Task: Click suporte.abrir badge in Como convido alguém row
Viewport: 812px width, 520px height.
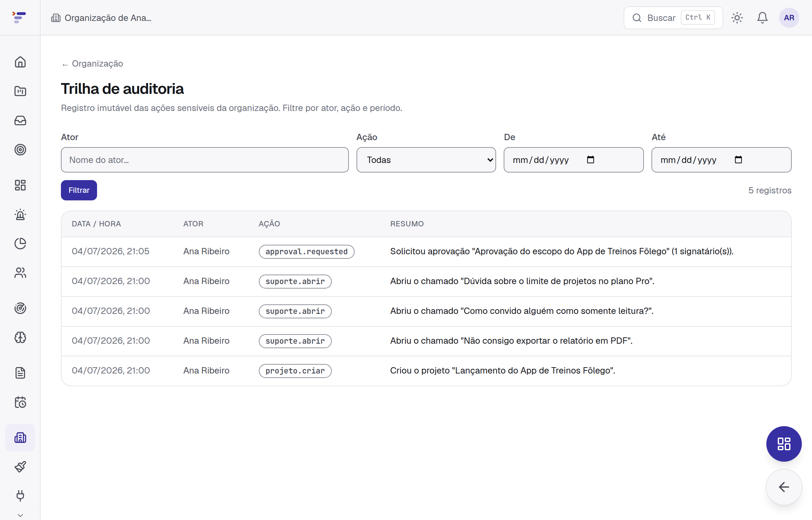Action: click(x=295, y=311)
